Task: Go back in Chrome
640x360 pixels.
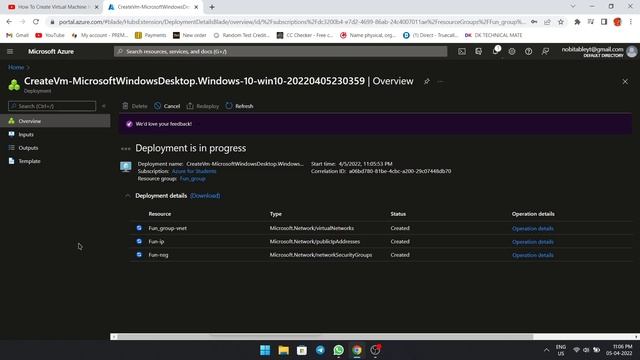Action: (x=9, y=22)
